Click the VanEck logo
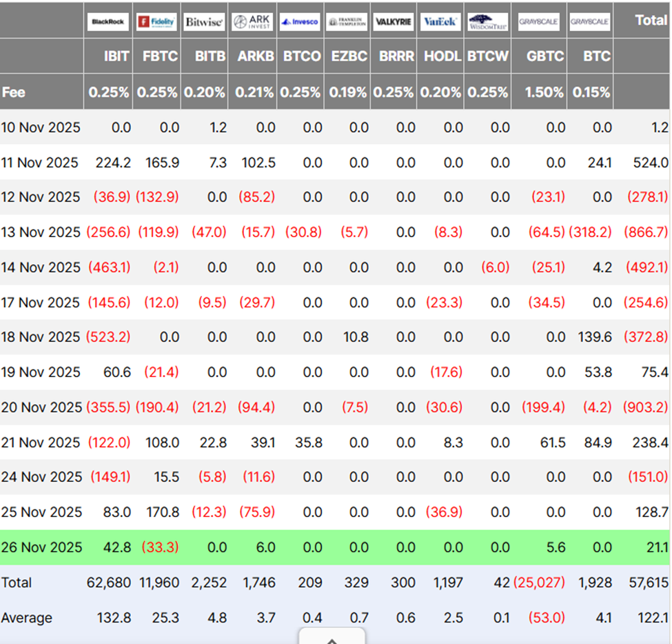This screenshot has width=672, height=644. click(x=440, y=22)
